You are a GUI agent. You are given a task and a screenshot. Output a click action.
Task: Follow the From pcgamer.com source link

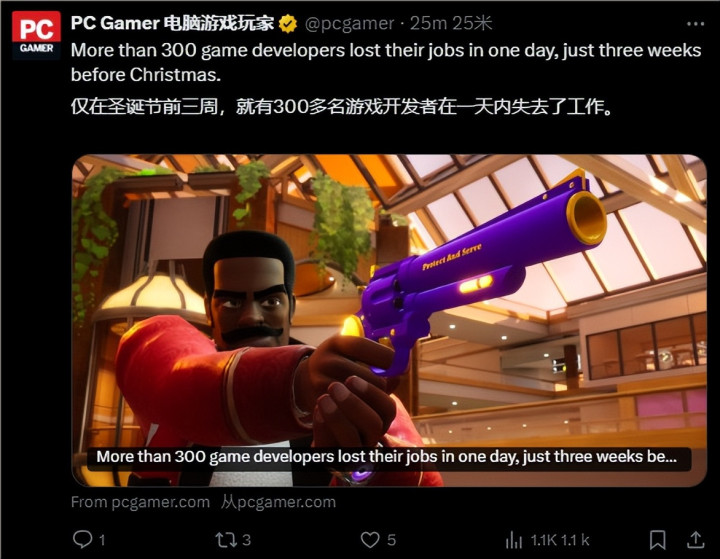click(141, 502)
